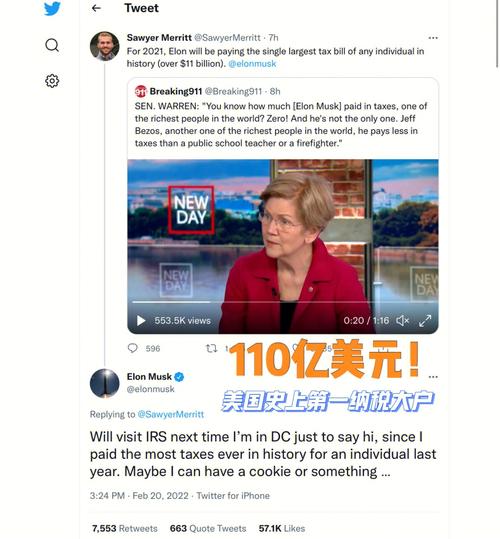Image resolution: width=500 pixels, height=539 pixels.
Task: Open the @SawyerMerritt reply link
Action: [x=170, y=414]
